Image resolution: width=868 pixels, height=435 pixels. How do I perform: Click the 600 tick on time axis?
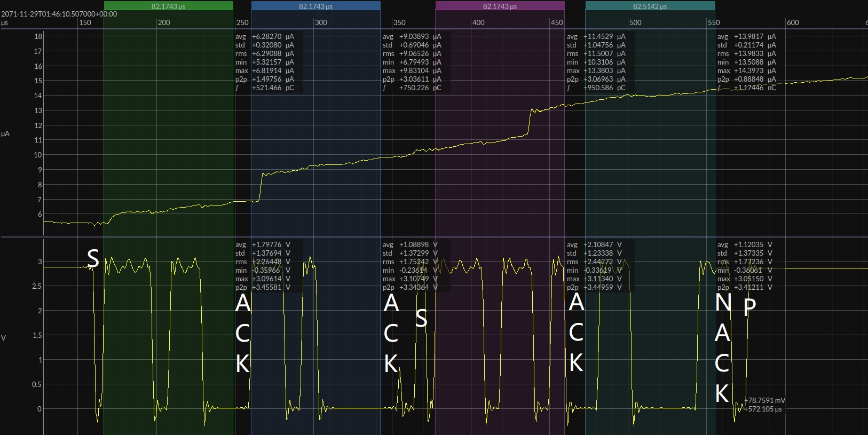793,22
